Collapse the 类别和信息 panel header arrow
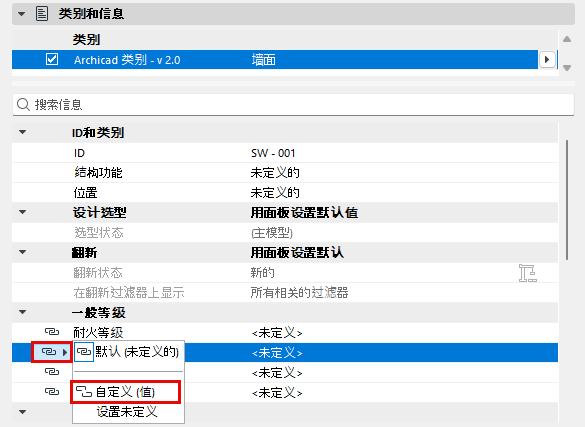The image size is (585, 427). point(22,14)
